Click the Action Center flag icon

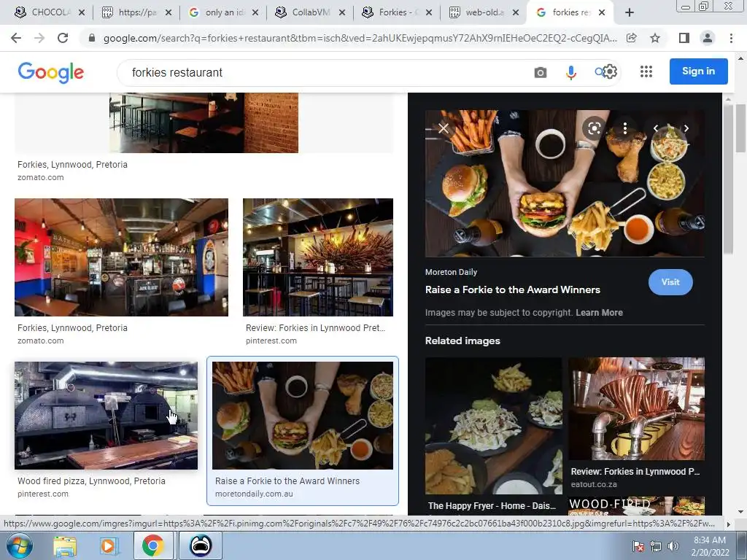click(x=638, y=546)
